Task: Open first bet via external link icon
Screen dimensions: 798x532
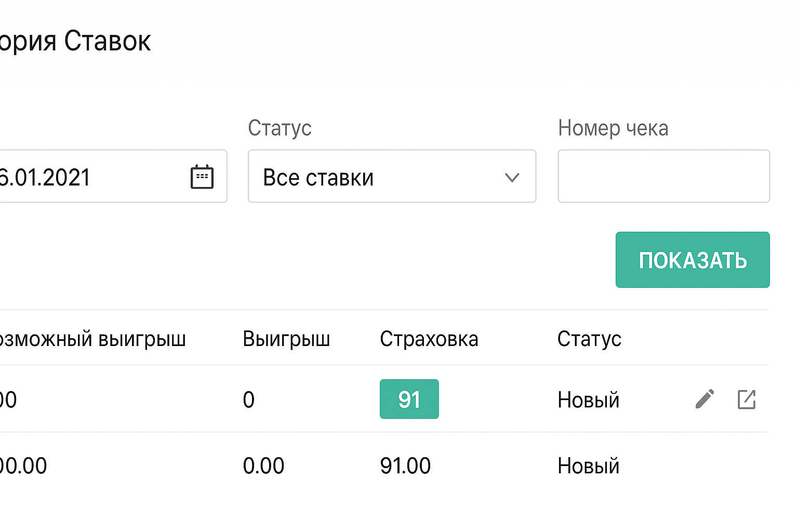Action: click(x=747, y=399)
